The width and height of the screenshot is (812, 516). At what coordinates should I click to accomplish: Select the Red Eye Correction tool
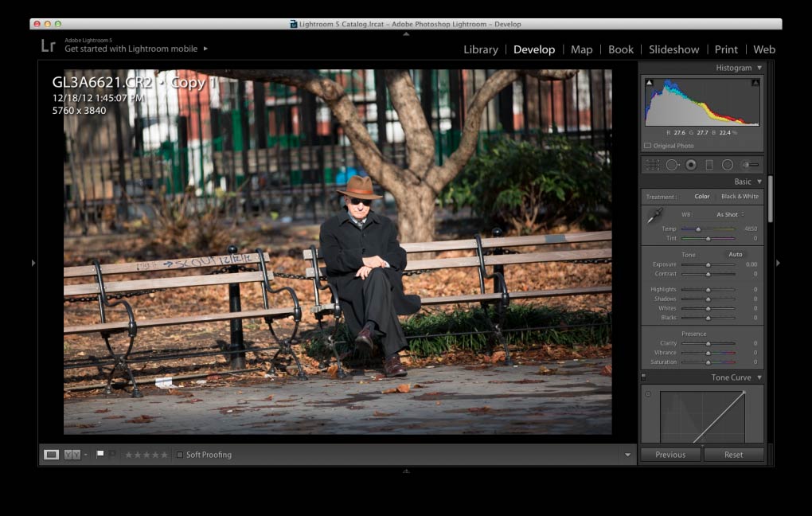click(x=691, y=164)
